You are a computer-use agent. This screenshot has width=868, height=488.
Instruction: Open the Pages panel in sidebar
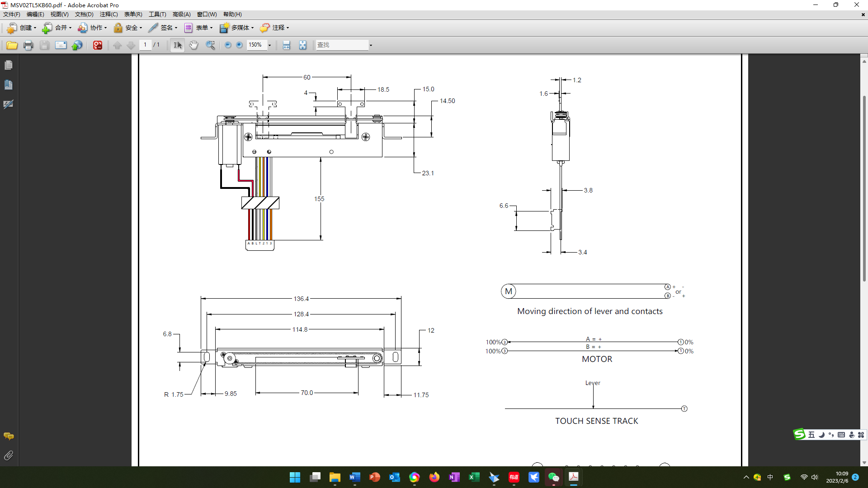9,66
